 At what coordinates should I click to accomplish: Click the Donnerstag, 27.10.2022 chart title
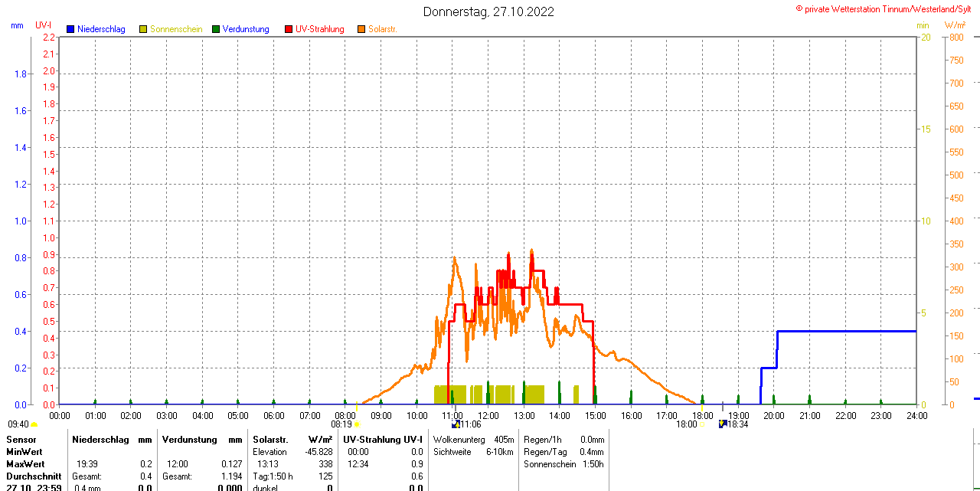point(488,11)
